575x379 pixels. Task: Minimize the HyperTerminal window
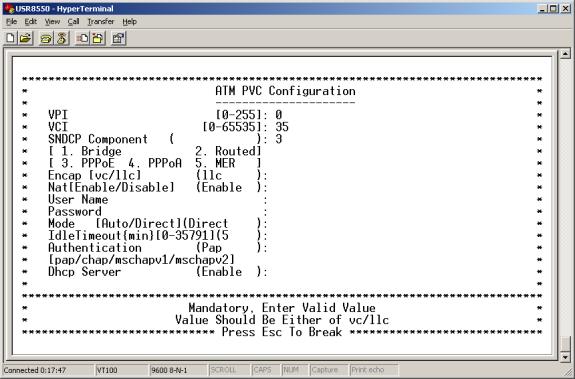tap(543, 8)
